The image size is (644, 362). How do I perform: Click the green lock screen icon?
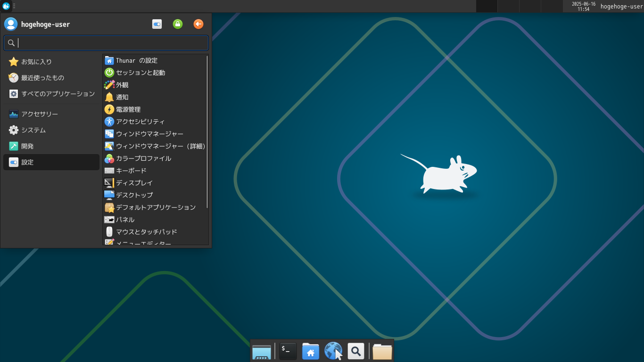pos(178,24)
